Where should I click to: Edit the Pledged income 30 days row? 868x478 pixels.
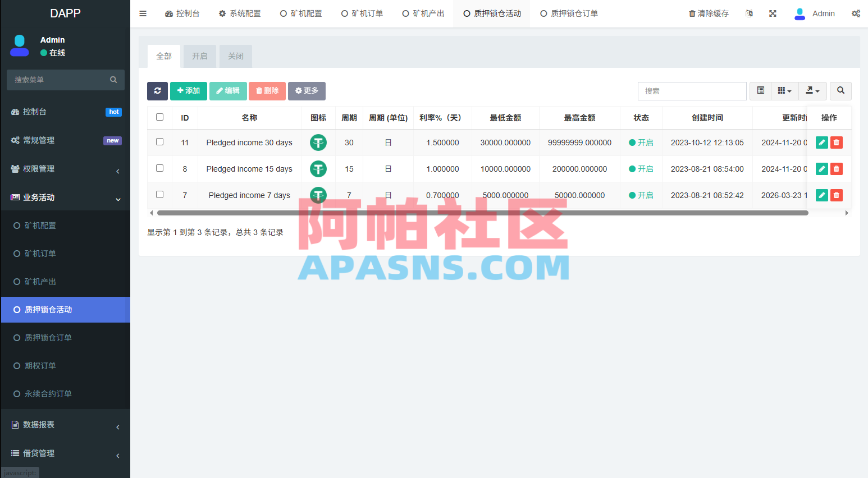[822, 143]
